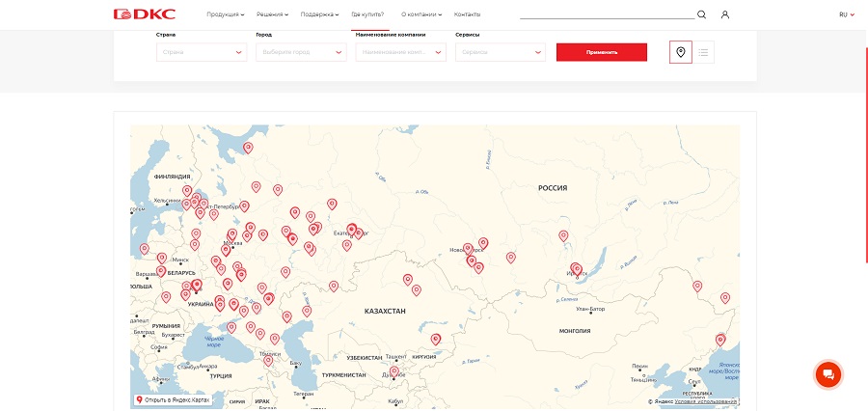The height and width of the screenshot is (411, 868).
Task: Select the map marker by the White Sea
Action: (x=248, y=148)
